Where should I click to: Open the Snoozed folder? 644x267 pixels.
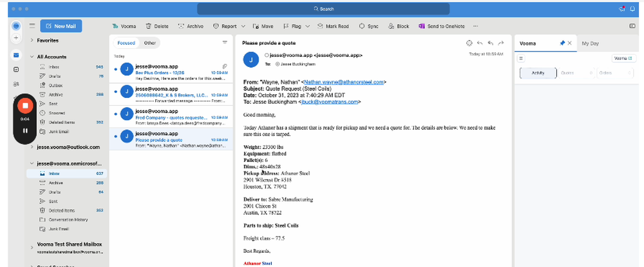tap(66, 113)
